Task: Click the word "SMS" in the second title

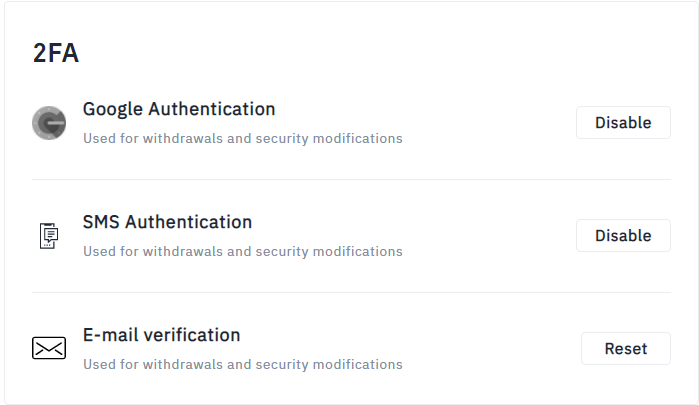Action: pos(101,222)
